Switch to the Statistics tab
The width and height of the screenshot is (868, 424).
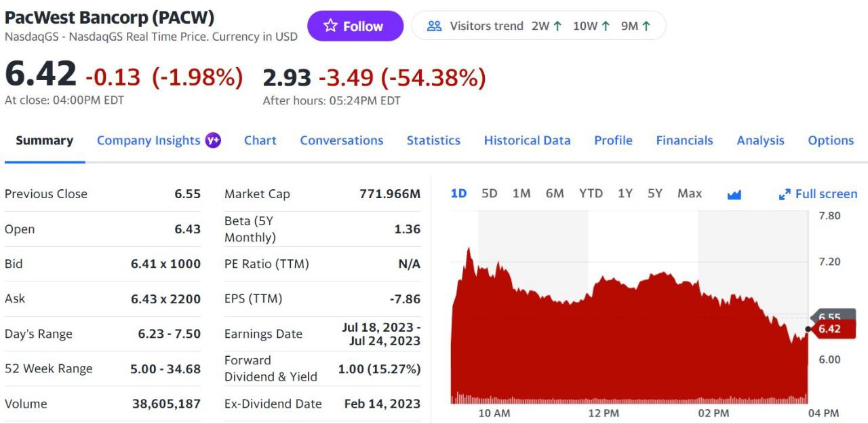(433, 140)
